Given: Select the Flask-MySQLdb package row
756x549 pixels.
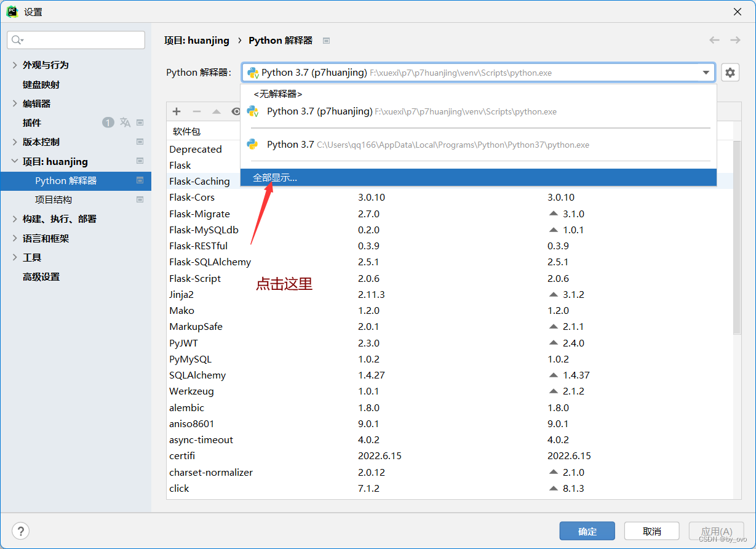Looking at the screenshot, I should pos(450,230).
